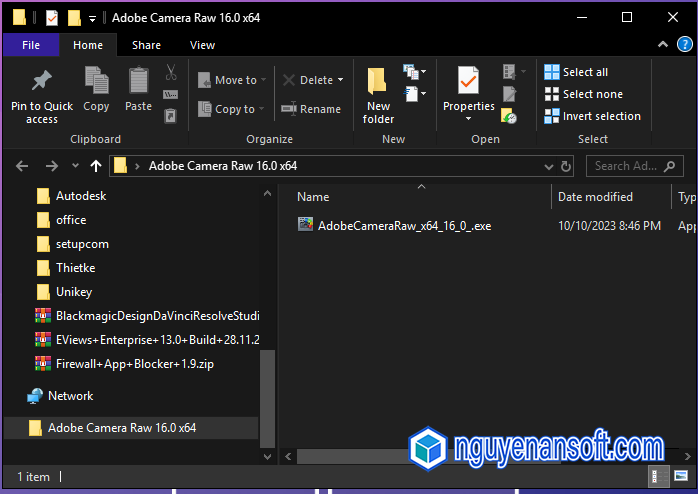This screenshot has width=698, height=494.
Task: Switch to the View ribbon tab
Action: [x=202, y=45]
